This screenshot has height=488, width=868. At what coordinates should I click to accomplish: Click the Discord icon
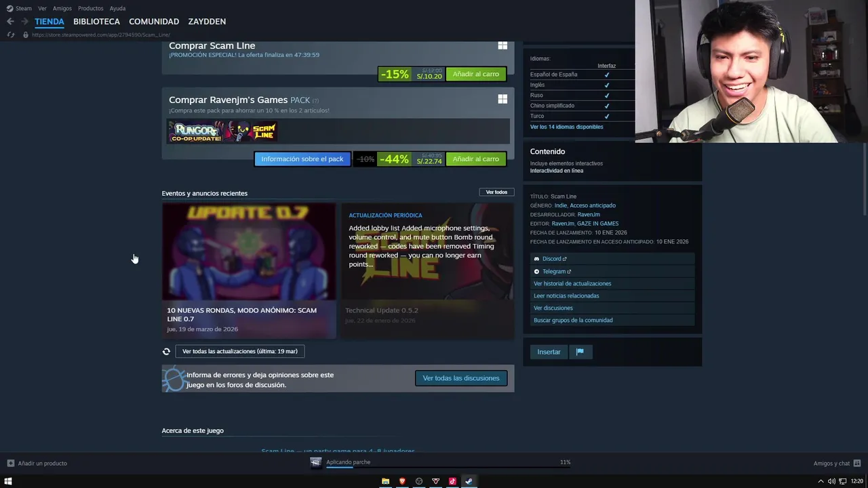536,259
